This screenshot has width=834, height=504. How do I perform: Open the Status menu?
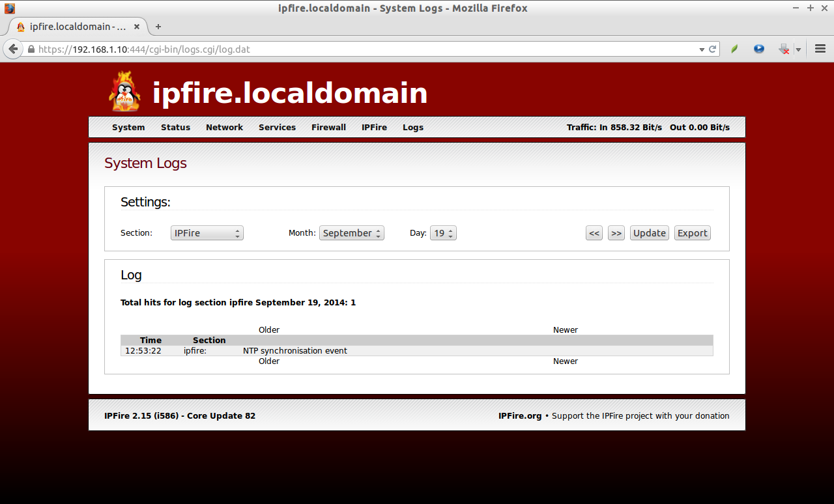pyautogui.click(x=175, y=128)
